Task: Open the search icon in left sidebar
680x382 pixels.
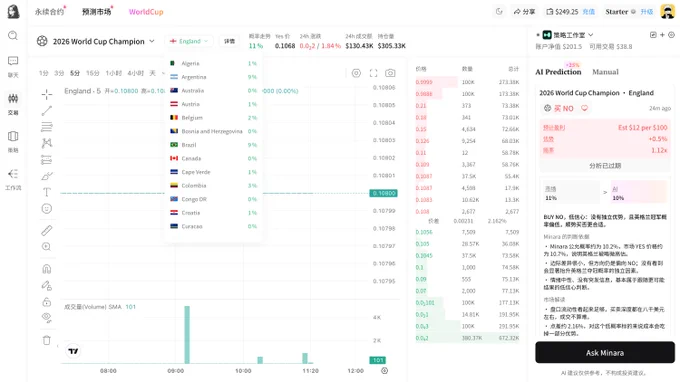Action: (13, 36)
